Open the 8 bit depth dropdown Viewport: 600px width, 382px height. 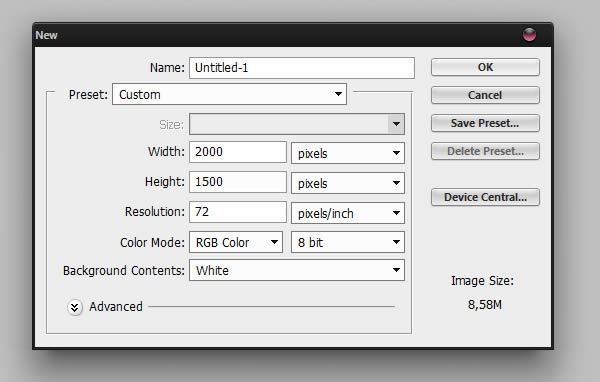point(348,242)
